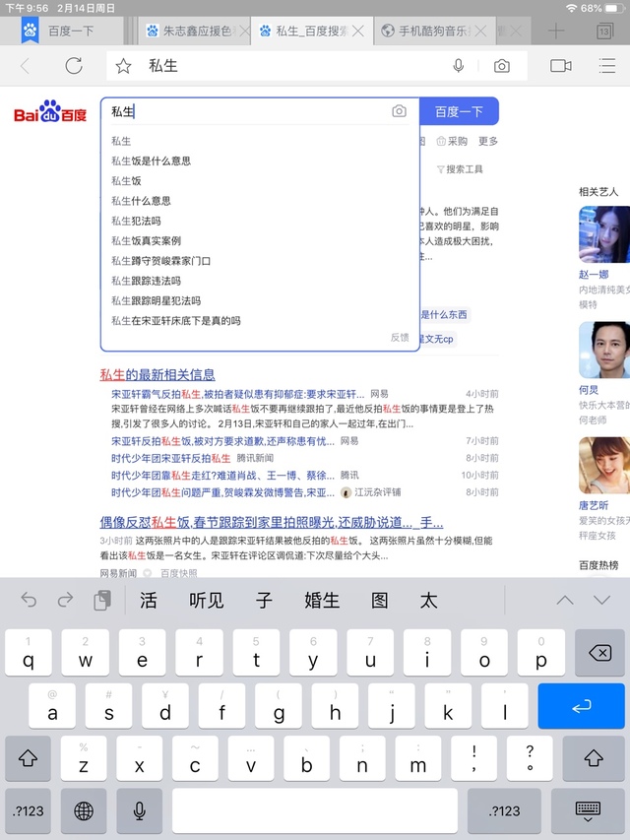Tap microphone icon in address bar
Viewport: 630px width, 840px height.
(458, 66)
